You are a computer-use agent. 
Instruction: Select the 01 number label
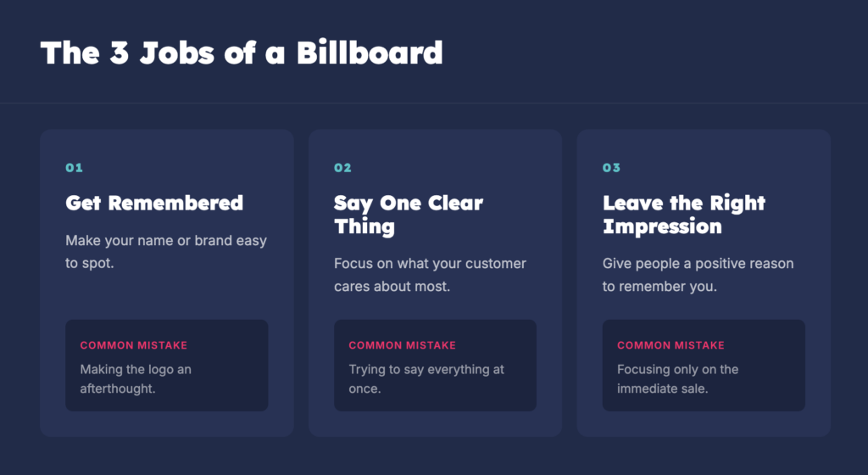pos(75,168)
